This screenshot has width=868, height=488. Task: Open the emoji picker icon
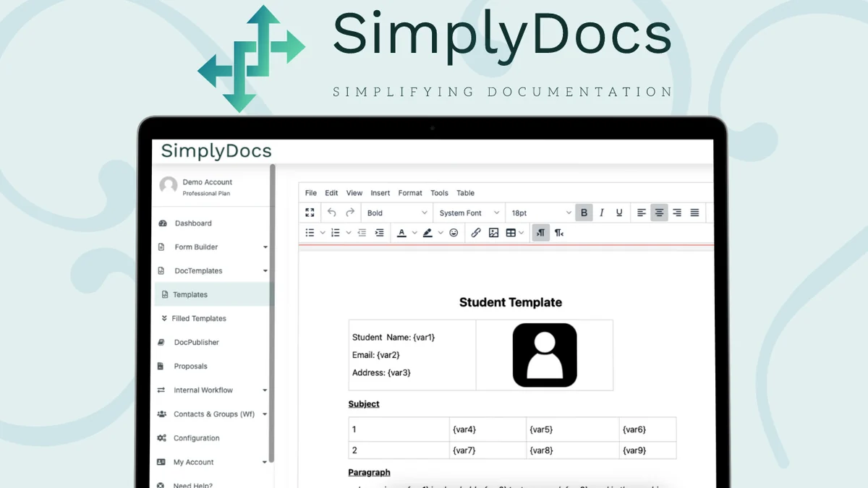pos(454,233)
